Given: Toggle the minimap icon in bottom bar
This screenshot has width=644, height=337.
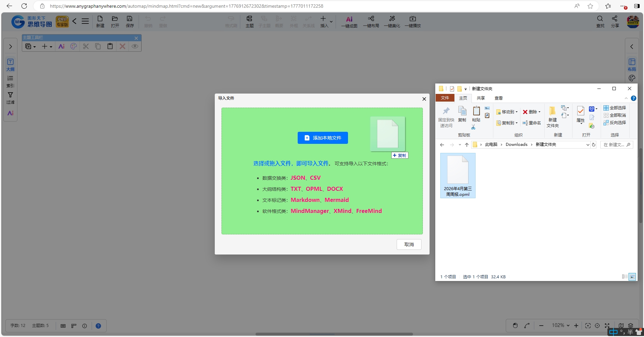Looking at the screenshot, I should (621, 326).
